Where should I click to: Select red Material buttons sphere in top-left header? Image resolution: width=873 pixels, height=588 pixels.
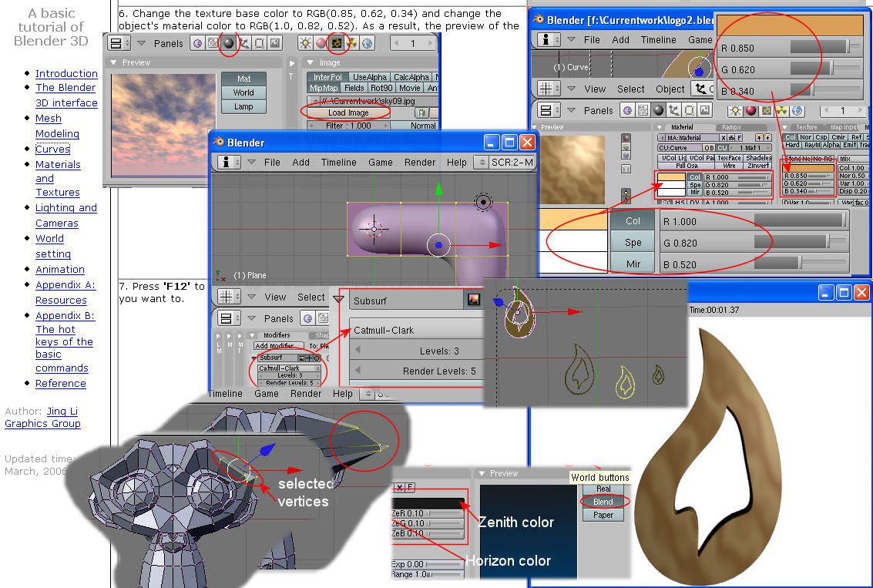[321, 43]
